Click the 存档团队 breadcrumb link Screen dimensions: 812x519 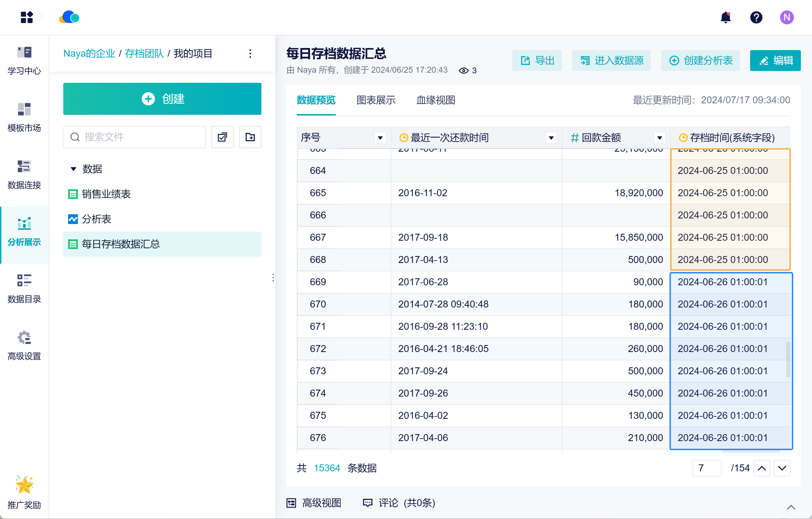(x=144, y=54)
